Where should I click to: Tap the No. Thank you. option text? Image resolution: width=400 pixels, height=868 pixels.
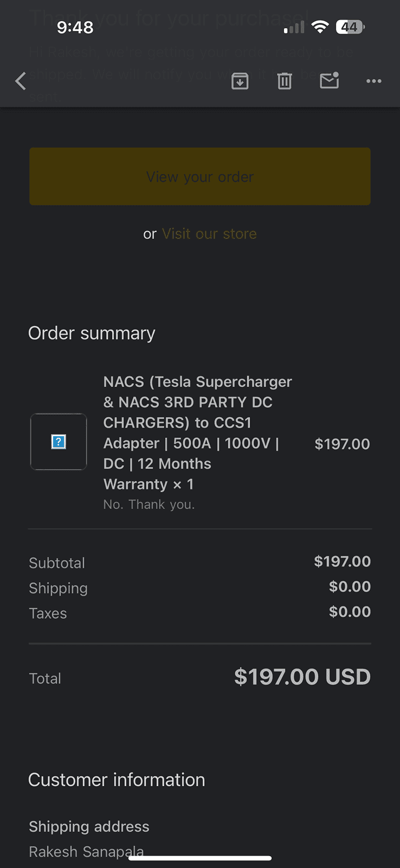(149, 505)
